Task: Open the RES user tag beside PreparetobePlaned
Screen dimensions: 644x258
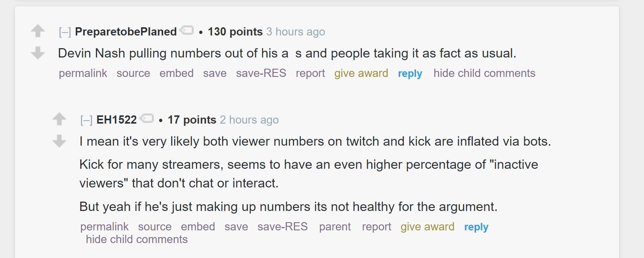Action: coord(187,31)
